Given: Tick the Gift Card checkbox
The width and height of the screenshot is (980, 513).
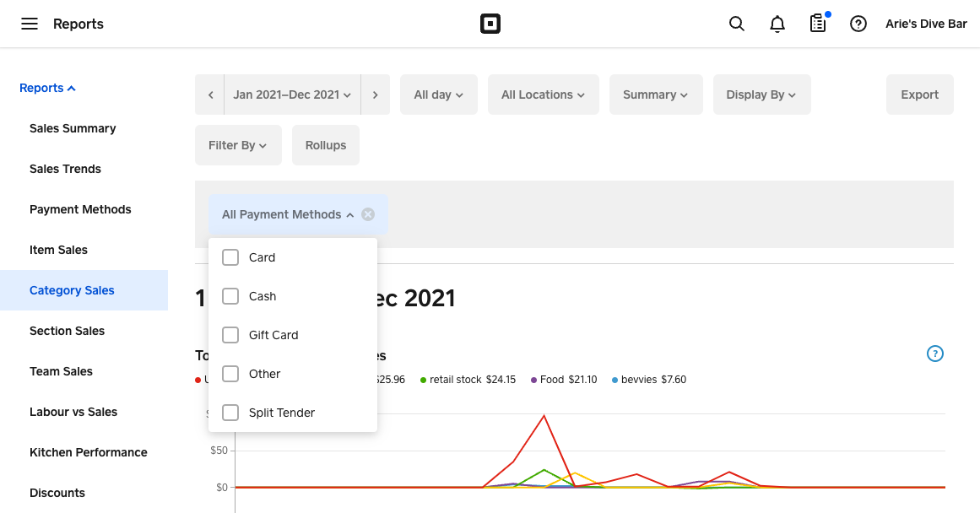Looking at the screenshot, I should tap(230, 335).
